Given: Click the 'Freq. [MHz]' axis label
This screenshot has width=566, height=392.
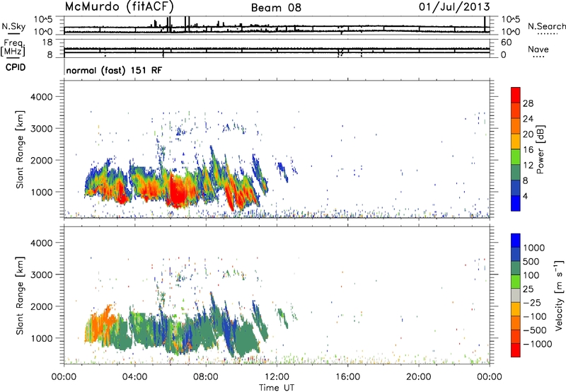Looking at the screenshot, I should (13, 47).
